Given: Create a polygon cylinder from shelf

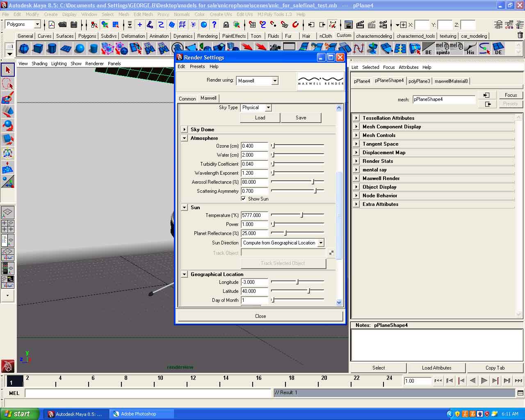Looking at the screenshot, I should click(x=52, y=49).
